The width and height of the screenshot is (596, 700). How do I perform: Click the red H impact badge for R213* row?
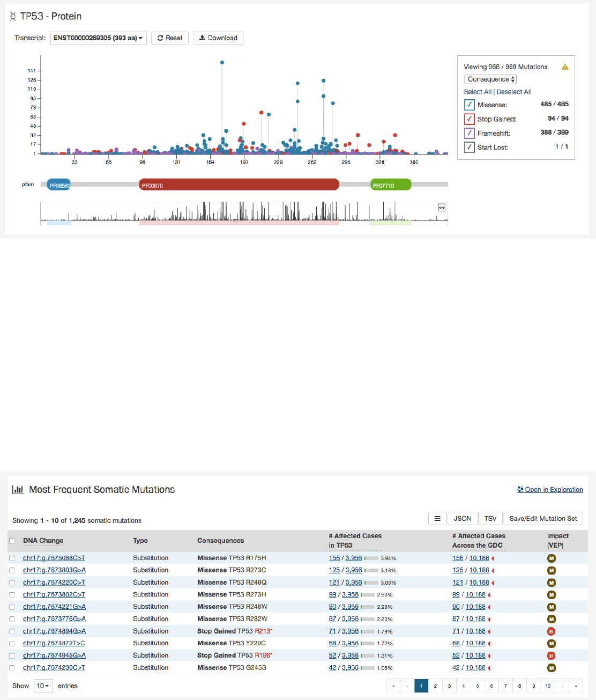[x=551, y=631]
